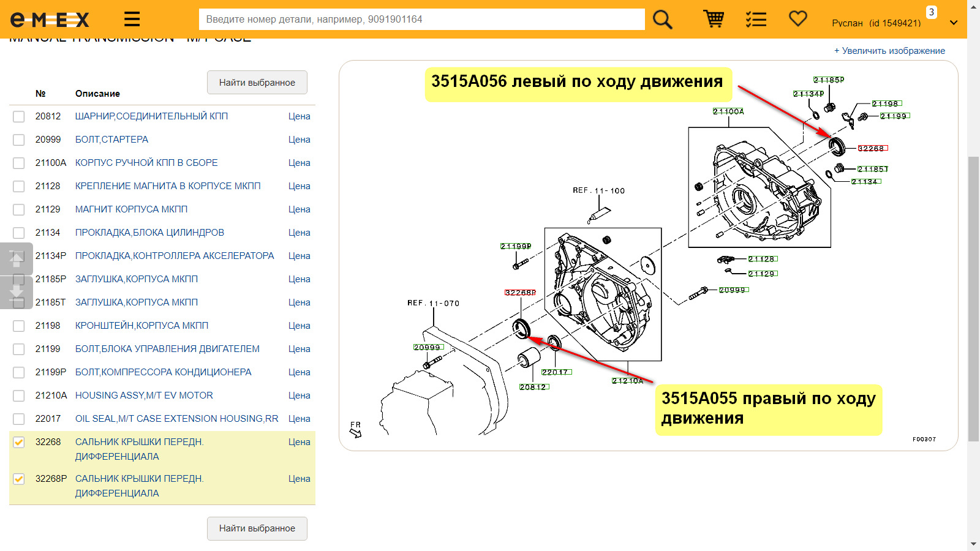Check the box for part 21210A
Image resolution: width=980 pixels, height=551 pixels.
19,395
